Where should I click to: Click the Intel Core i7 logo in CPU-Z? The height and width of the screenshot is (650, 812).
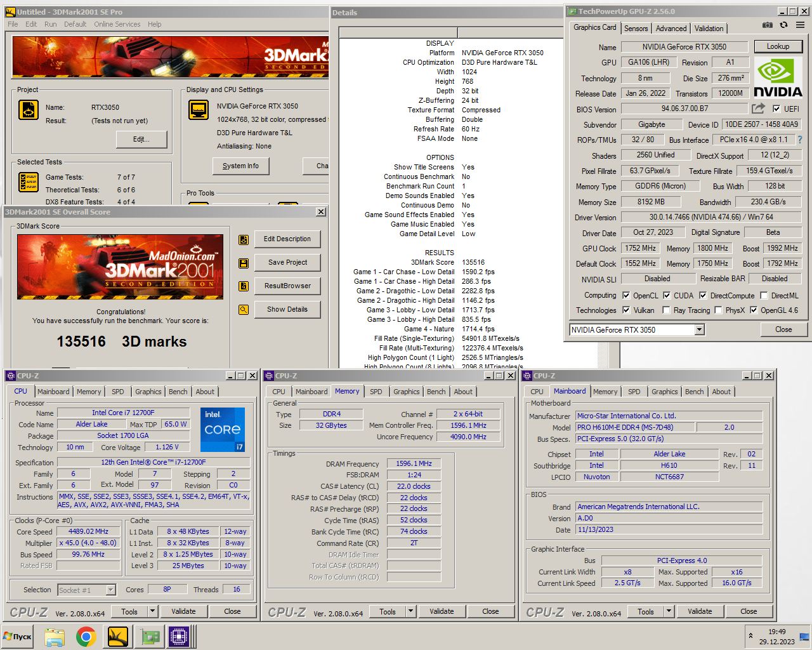[223, 429]
